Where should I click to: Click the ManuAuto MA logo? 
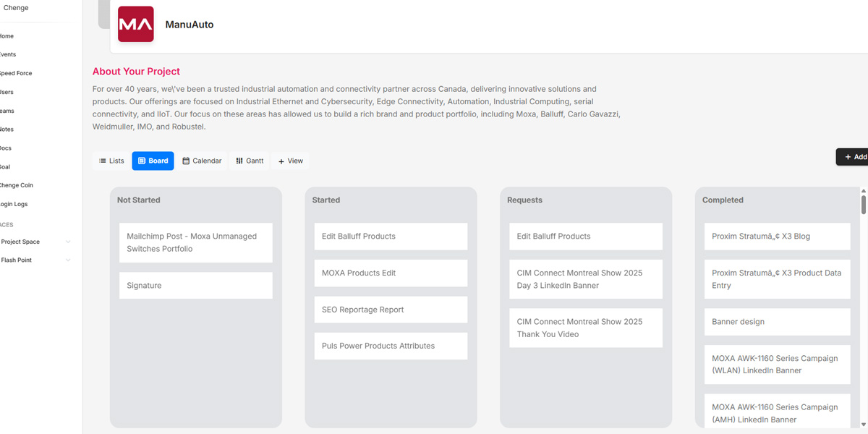[136, 24]
